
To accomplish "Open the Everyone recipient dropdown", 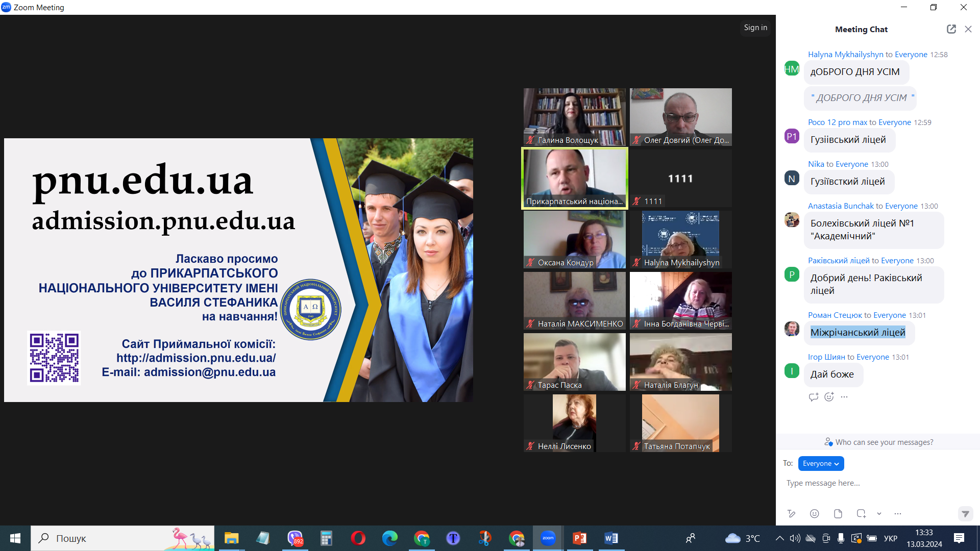I will click(x=821, y=463).
